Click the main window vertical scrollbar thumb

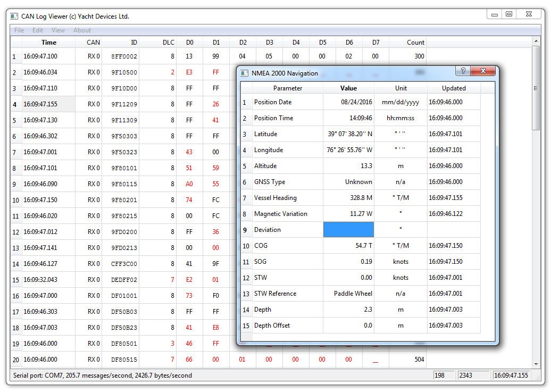click(x=536, y=88)
